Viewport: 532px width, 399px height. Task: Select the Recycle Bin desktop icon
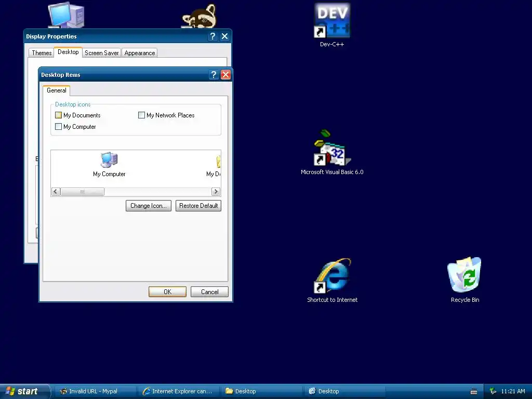point(464,275)
